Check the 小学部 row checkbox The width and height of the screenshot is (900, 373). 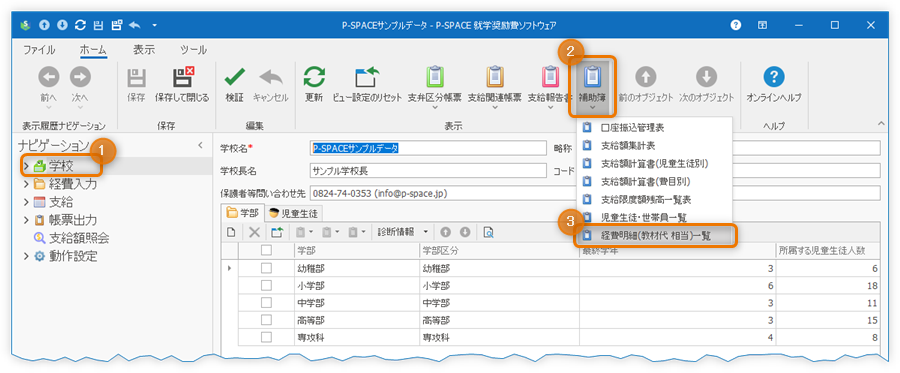266,285
